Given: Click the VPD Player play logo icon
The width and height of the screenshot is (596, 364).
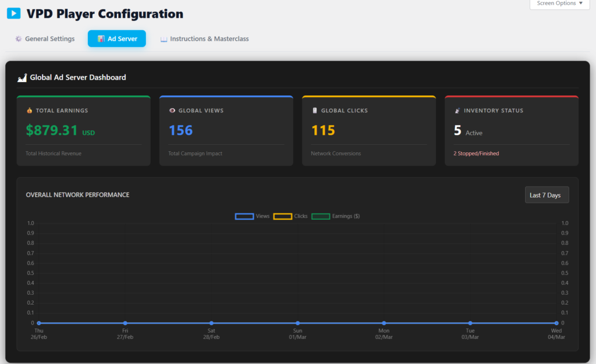Looking at the screenshot, I should pyautogui.click(x=13, y=13).
